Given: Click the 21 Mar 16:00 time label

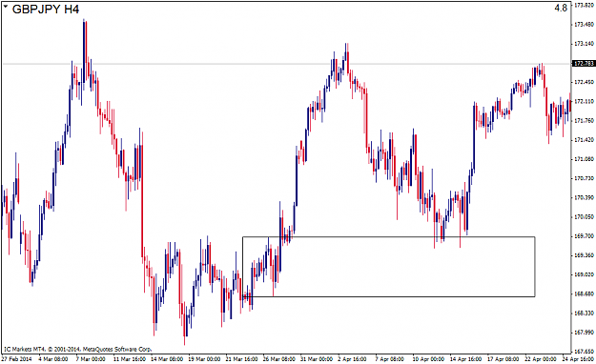Looking at the screenshot, I should (242, 359).
